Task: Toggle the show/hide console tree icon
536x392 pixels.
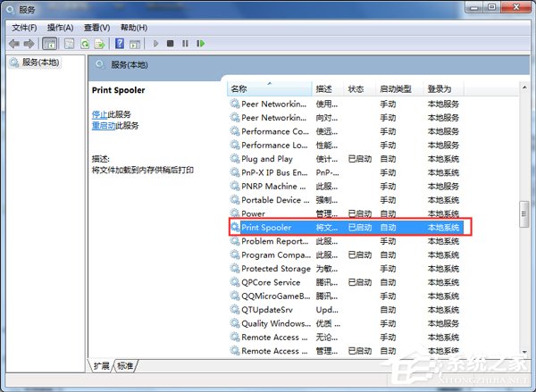Action: coord(50,43)
